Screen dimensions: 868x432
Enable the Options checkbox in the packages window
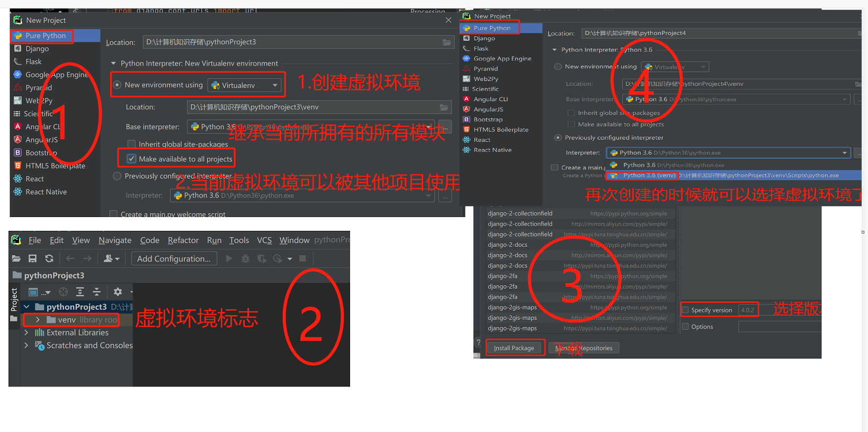[x=685, y=327]
